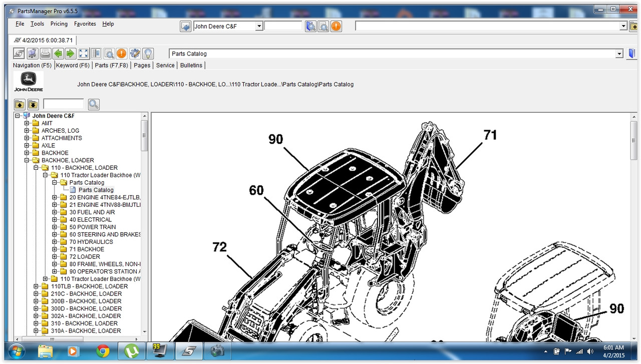Screen dimensions: 641x364
Task: Select the AXLE folder in the tree
Action: tap(48, 146)
